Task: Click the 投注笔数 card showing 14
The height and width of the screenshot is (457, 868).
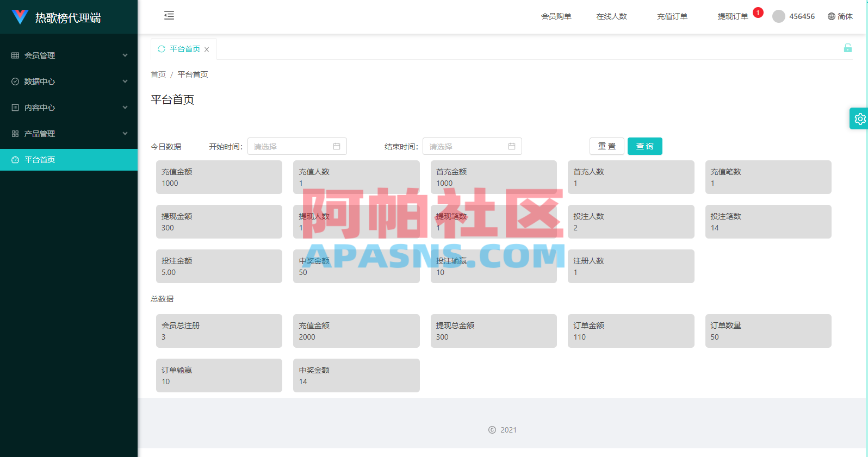Action: point(768,222)
